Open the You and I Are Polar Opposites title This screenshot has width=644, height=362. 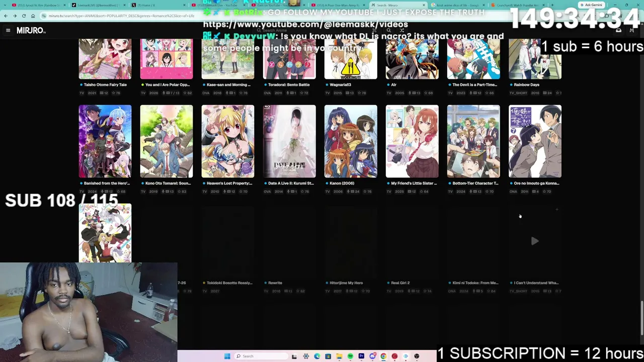(x=168, y=85)
